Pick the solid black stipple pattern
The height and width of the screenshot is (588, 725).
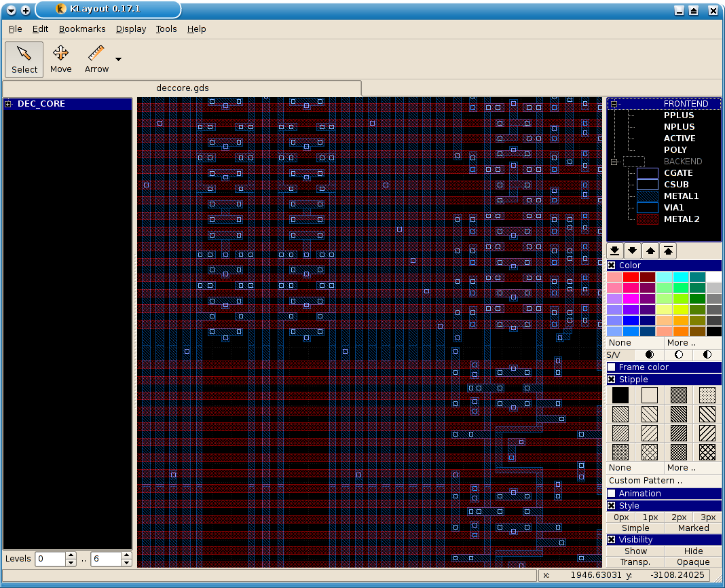click(x=620, y=395)
